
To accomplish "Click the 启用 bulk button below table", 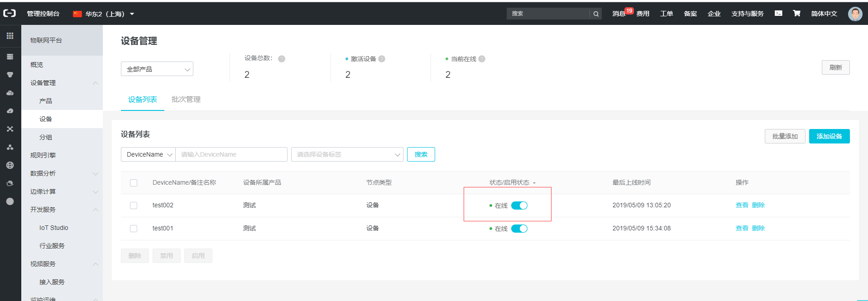I will click(198, 256).
